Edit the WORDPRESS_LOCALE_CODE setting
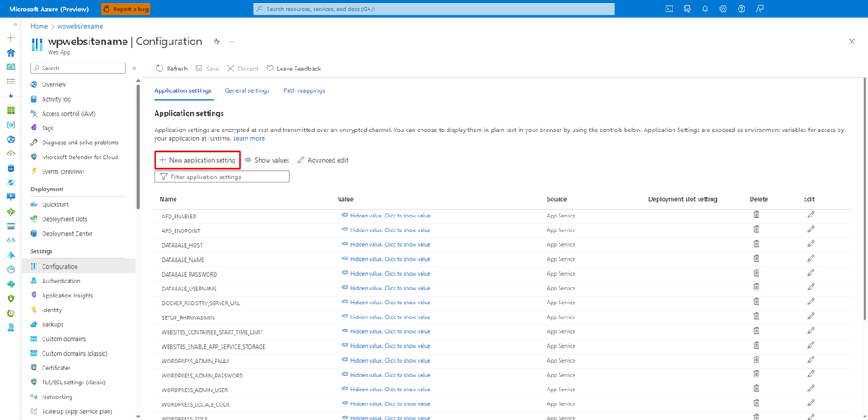868x420 pixels. click(x=811, y=403)
